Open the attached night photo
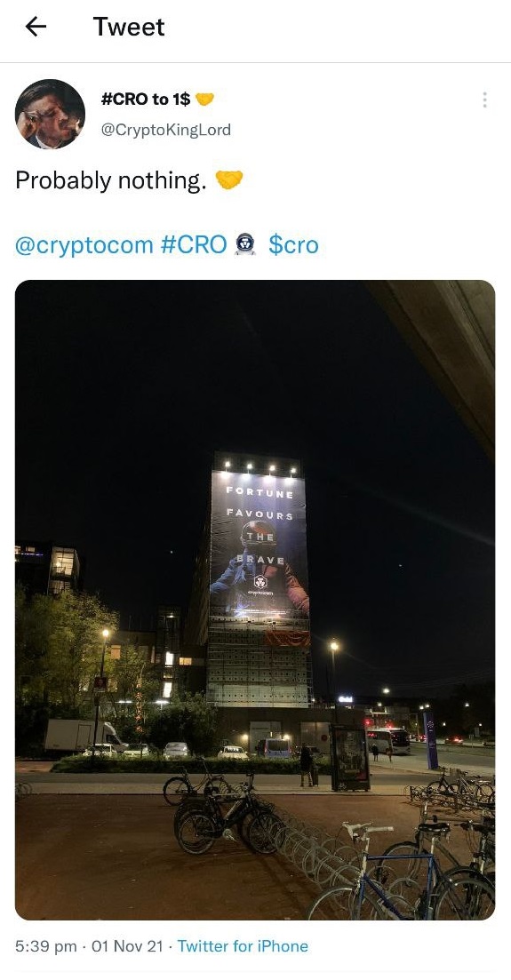The image size is (511, 980). coord(255,600)
